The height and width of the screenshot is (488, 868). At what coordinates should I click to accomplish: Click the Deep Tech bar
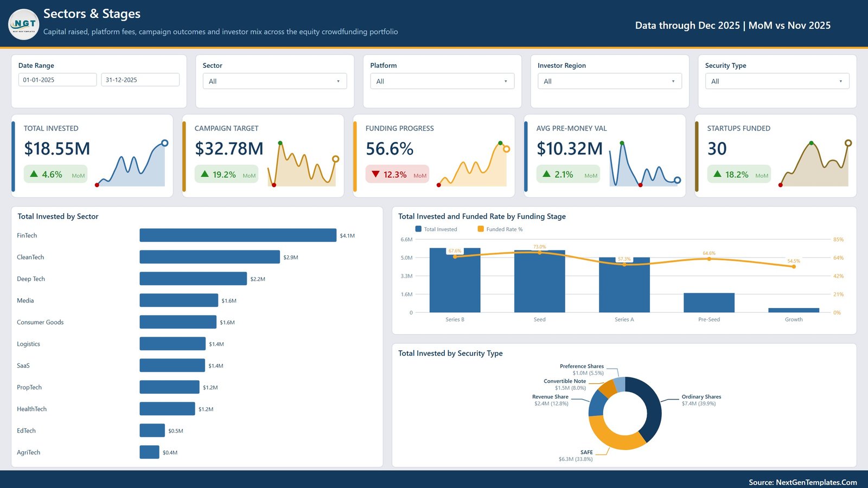coord(193,279)
